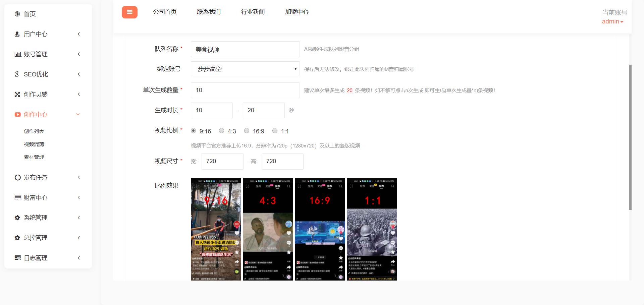This screenshot has height=305, width=644.
Task: Click the user icon next to 用户中心
Action: pyautogui.click(x=17, y=34)
